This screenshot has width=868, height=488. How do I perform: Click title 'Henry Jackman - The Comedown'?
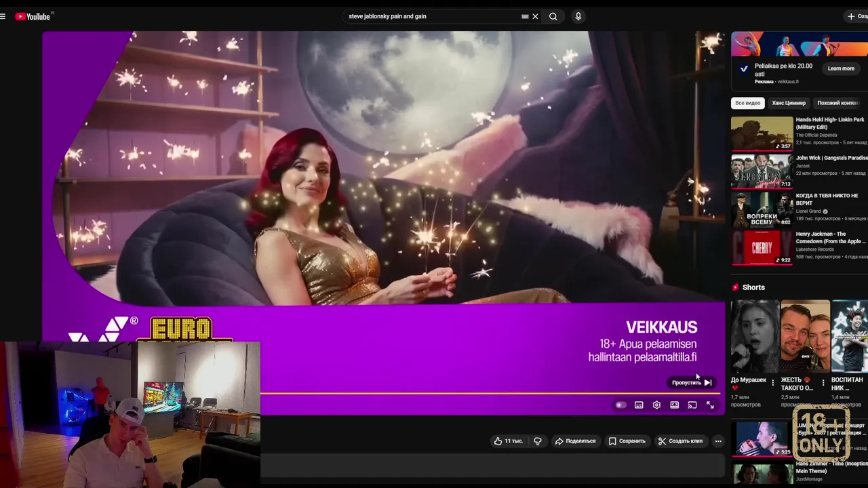[831, 237]
